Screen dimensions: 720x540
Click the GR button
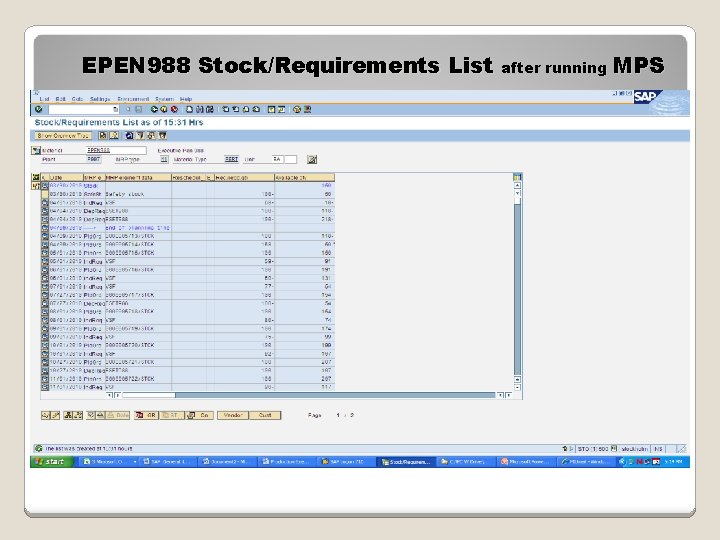coord(146,415)
